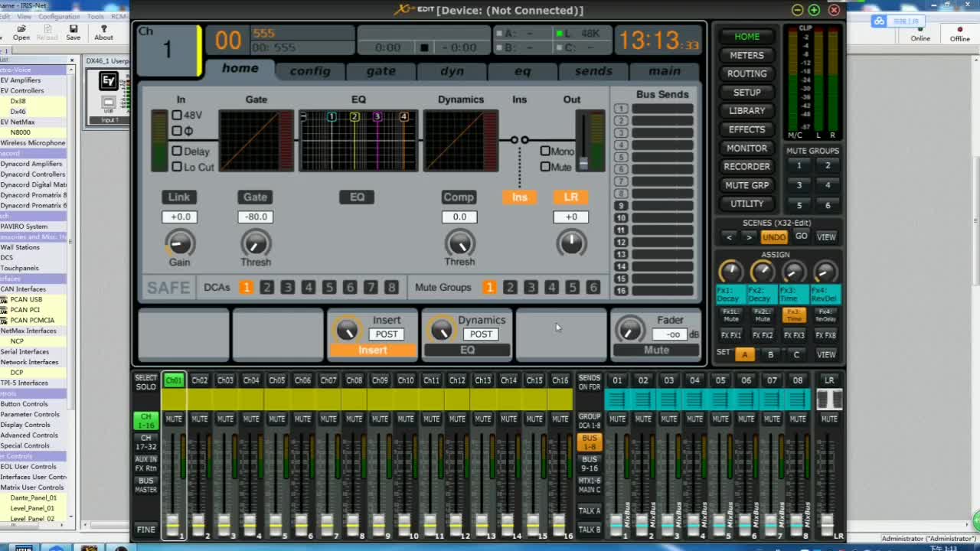This screenshot has height=551, width=980.
Task: Click the Dynamics position knob
Action: [x=441, y=330]
